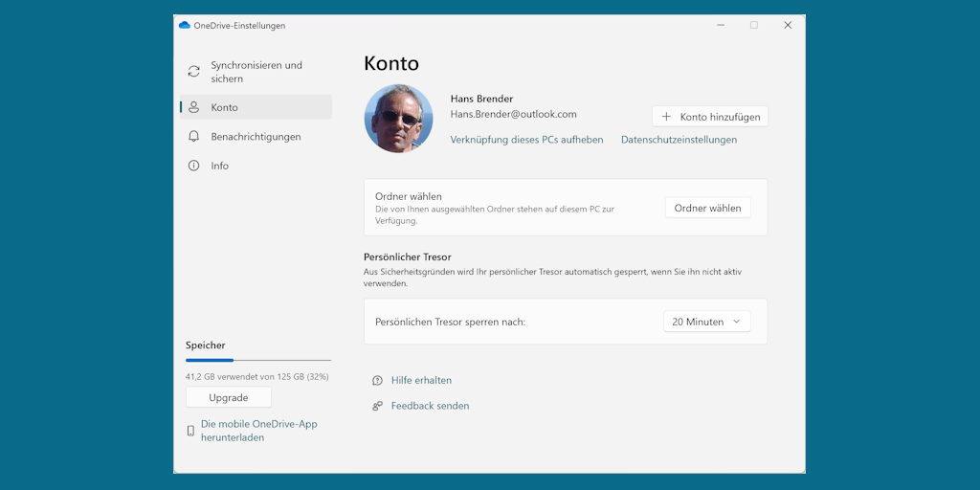Click the sync arrows icon in sidebar
The height and width of the screenshot is (490, 980).
[193, 72]
